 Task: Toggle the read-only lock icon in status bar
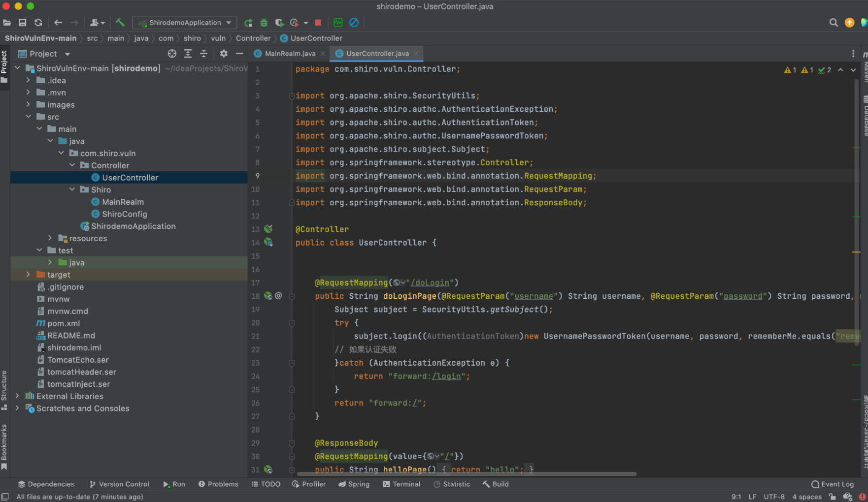pos(832,497)
